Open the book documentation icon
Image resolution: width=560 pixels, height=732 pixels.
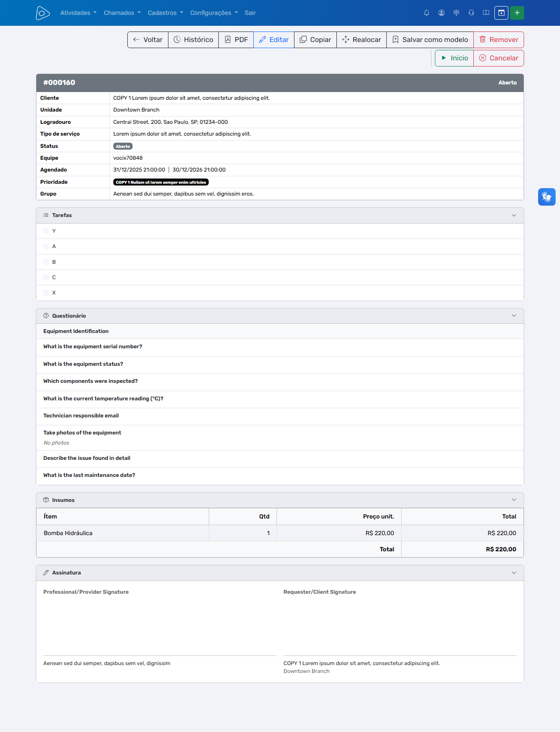pyautogui.click(x=486, y=13)
